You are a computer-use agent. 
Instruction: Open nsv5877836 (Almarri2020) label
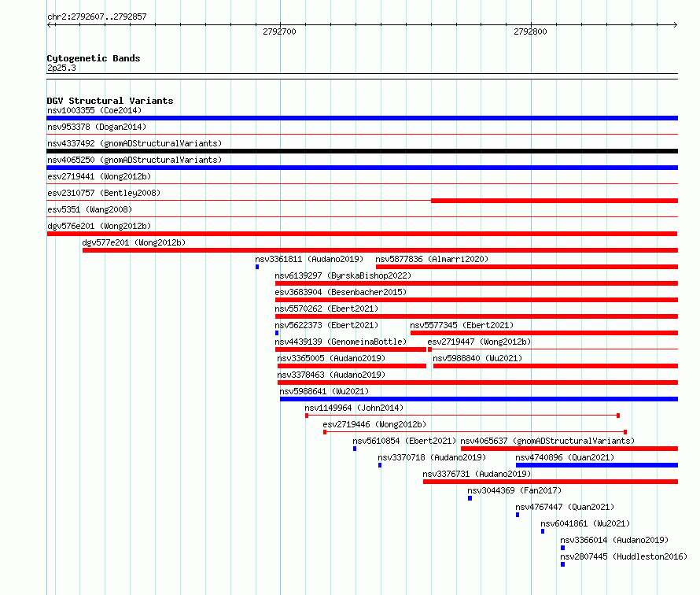[x=432, y=259]
